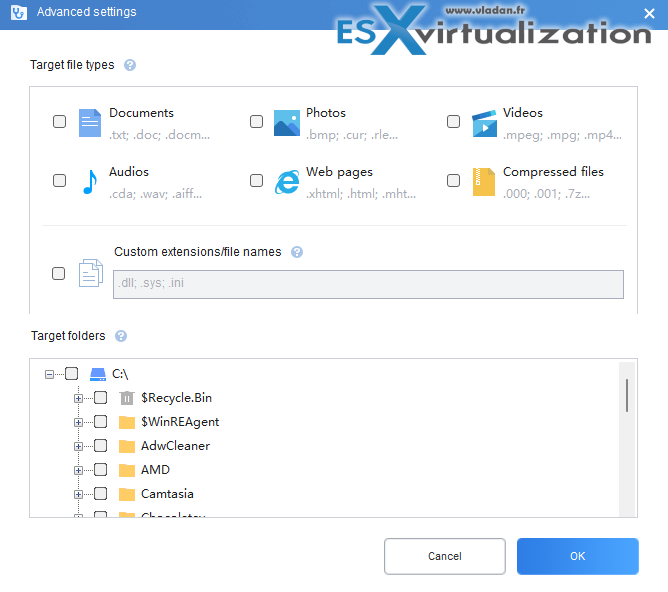Expand the Camtasia tree node

coord(78,494)
